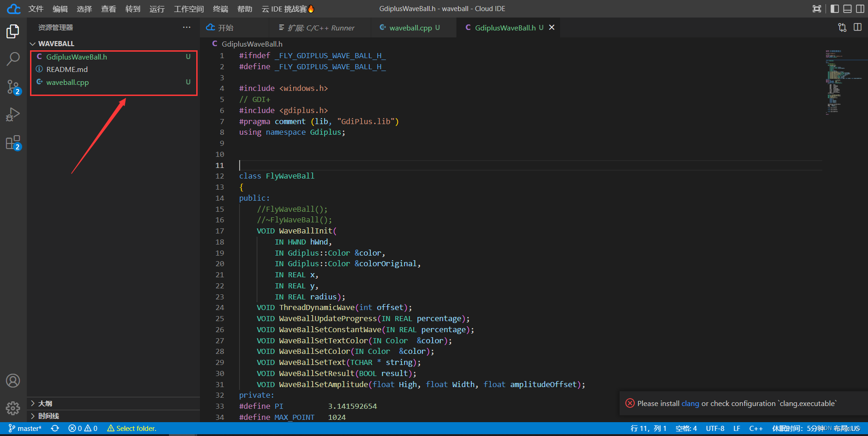868x436 pixels.
Task: Click WaveBallSetAmplitude declaration line
Action: [421, 384]
